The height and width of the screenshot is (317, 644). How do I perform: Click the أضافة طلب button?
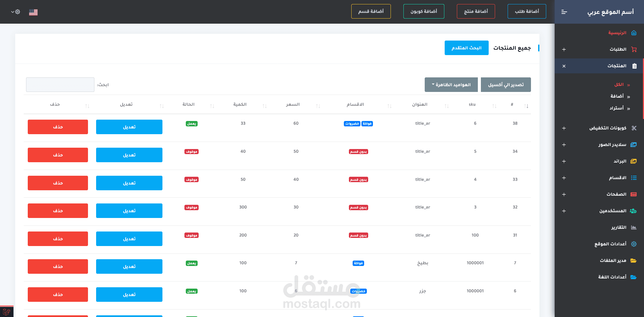(x=527, y=11)
